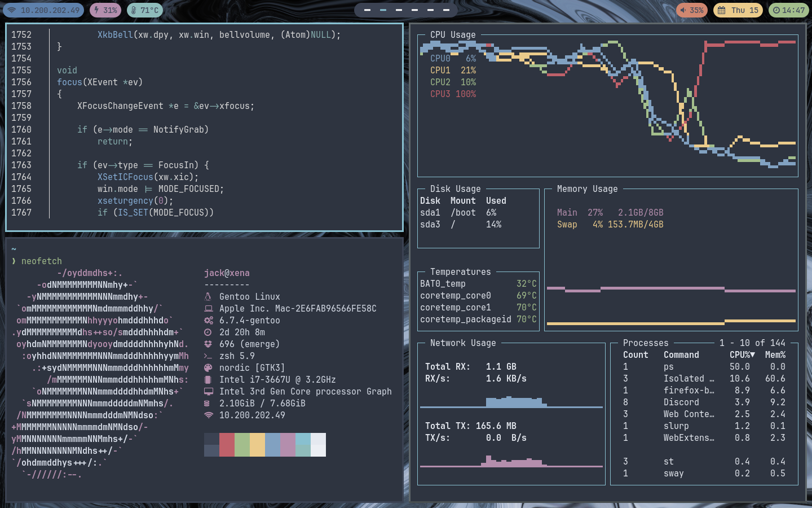Screen dimensions: 812x508
Task: Click the green color swatch in neofetch
Action: coord(242,445)
